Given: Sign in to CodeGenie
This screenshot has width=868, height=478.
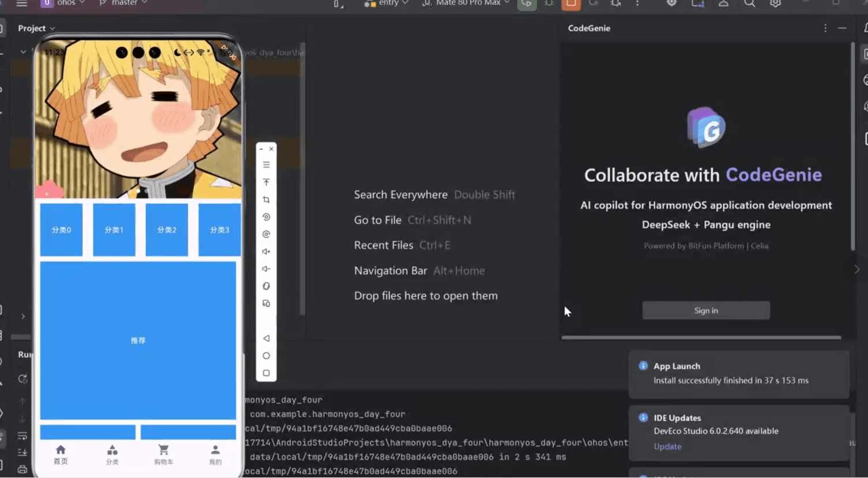Looking at the screenshot, I should click(x=706, y=311).
